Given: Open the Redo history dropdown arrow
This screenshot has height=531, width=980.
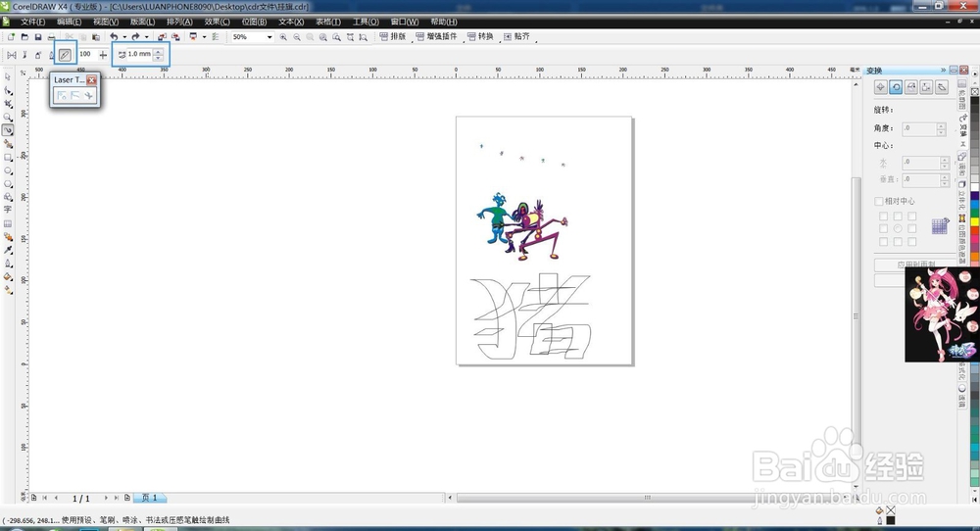Looking at the screenshot, I should tap(146, 37).
